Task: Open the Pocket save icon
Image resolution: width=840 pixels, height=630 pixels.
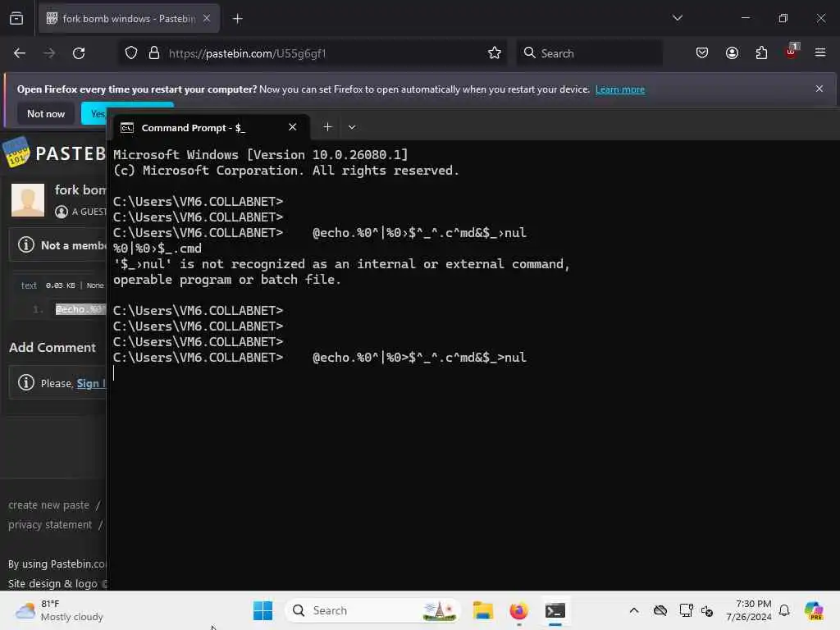Action: [x=702, y=53]
